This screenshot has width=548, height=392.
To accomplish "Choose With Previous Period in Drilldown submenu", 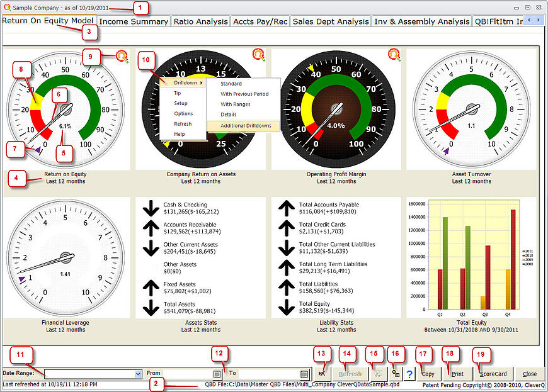I will 244,94.
